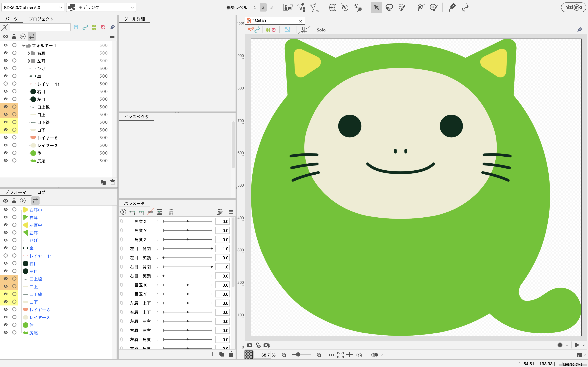Screen dimensions: 588x367
Task: Hide the 右目 part layer
Action: tap(6, 91)
